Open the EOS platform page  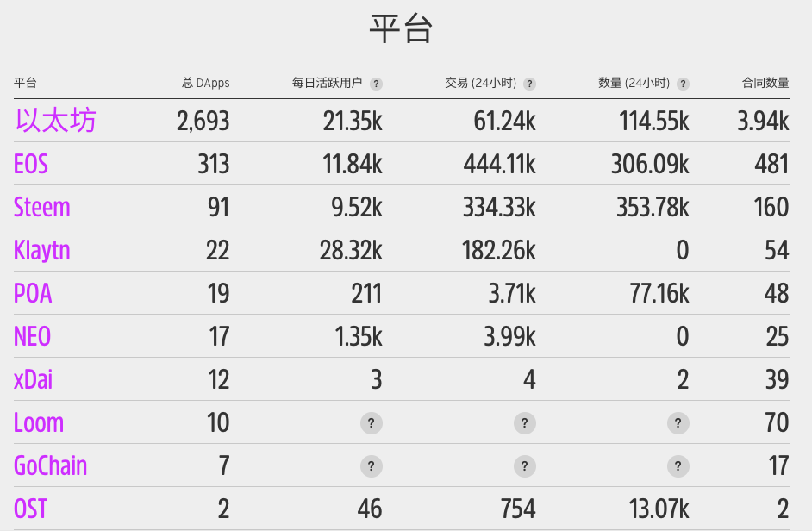click(31, 165)
